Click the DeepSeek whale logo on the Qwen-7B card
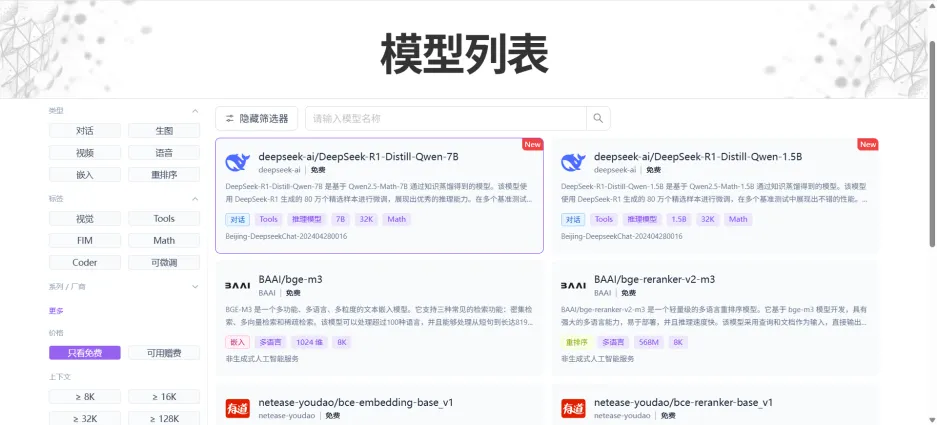Viewport: 937px width, 425px height. (237, 163)
